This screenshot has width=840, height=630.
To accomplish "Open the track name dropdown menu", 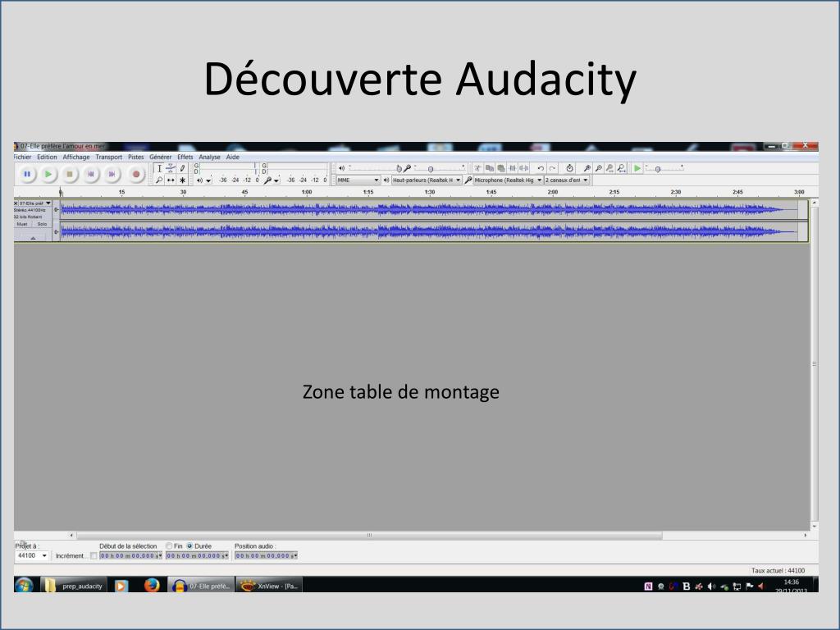I will tap(34, 203).
